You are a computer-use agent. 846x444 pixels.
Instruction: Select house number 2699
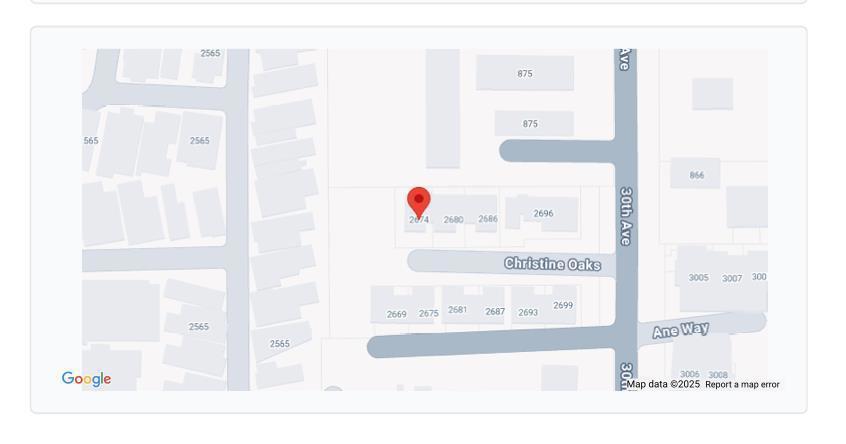coord(563,305)
